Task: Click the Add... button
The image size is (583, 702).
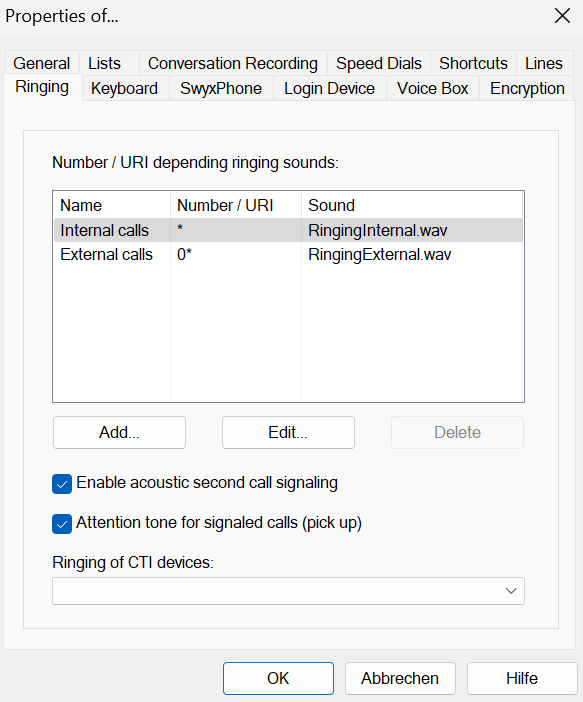Action: point(119,432)
